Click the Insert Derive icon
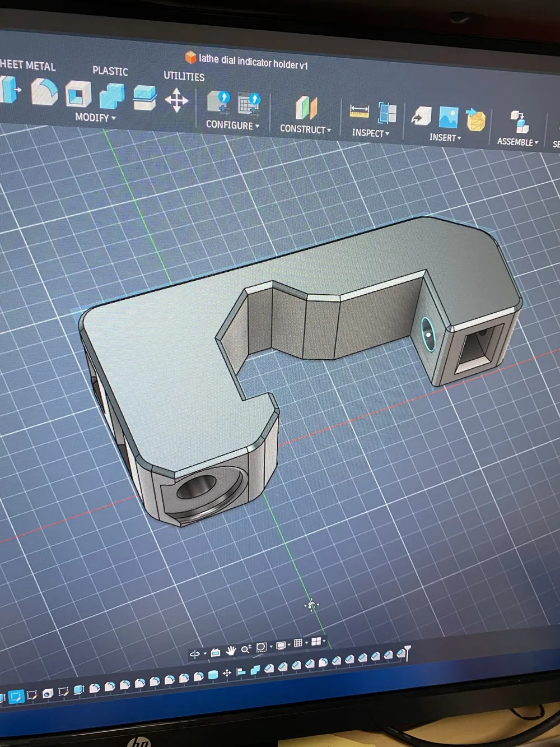560x747 pixels. pyautogui.click(x=422, y=117)
